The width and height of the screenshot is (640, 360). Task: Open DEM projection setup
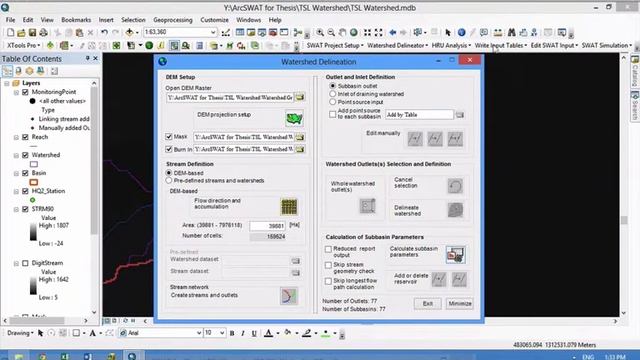[x=294, y=119]
